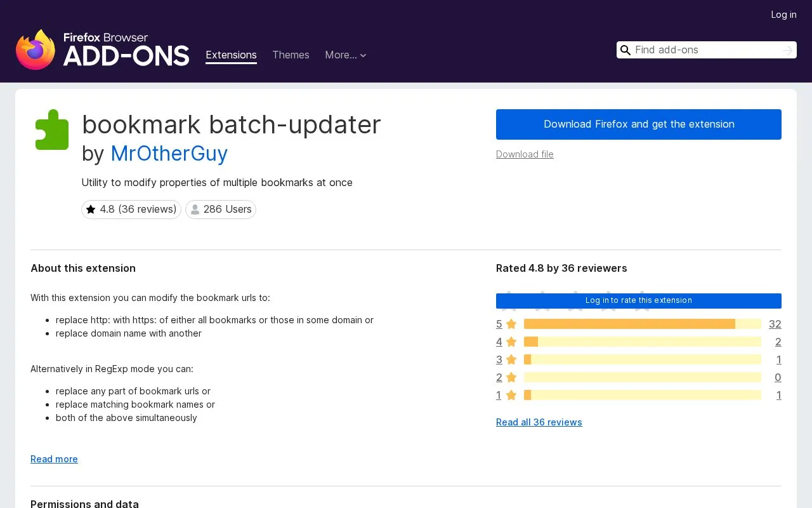
Task: Click the Log in link
Action: [x=783, y=15]
